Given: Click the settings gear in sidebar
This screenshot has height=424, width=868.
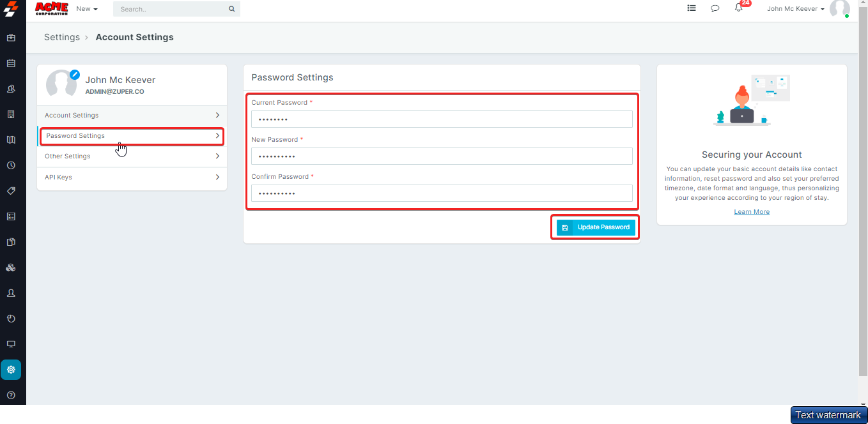Looking at the screenshot, I should tap(11, 370).
